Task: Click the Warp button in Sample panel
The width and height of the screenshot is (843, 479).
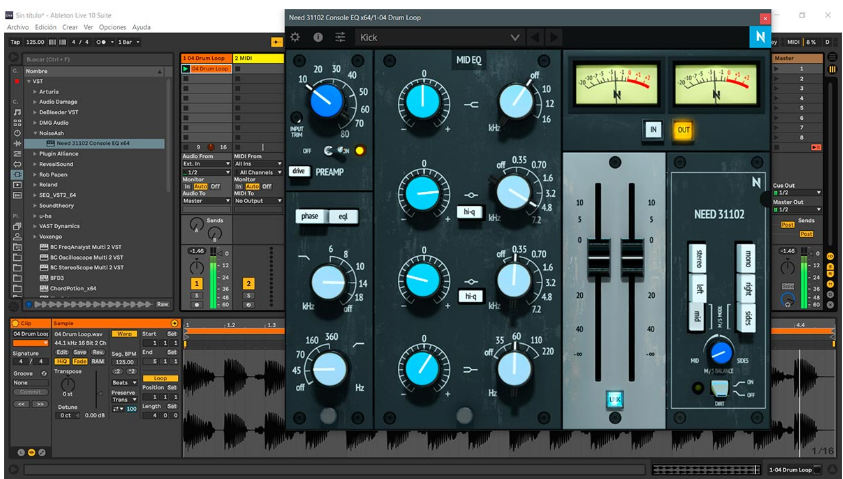Action: [x=124, y=334]
